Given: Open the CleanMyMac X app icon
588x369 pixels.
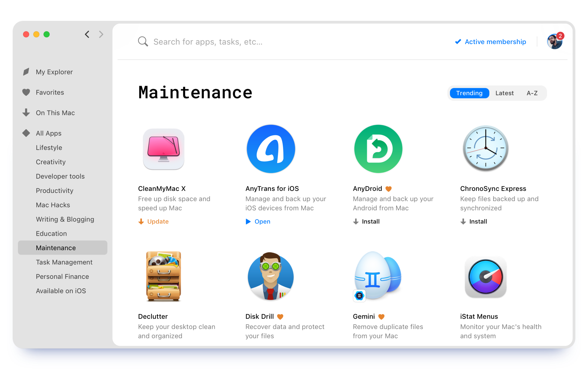Looking at the screenshot, I should 163,149.
